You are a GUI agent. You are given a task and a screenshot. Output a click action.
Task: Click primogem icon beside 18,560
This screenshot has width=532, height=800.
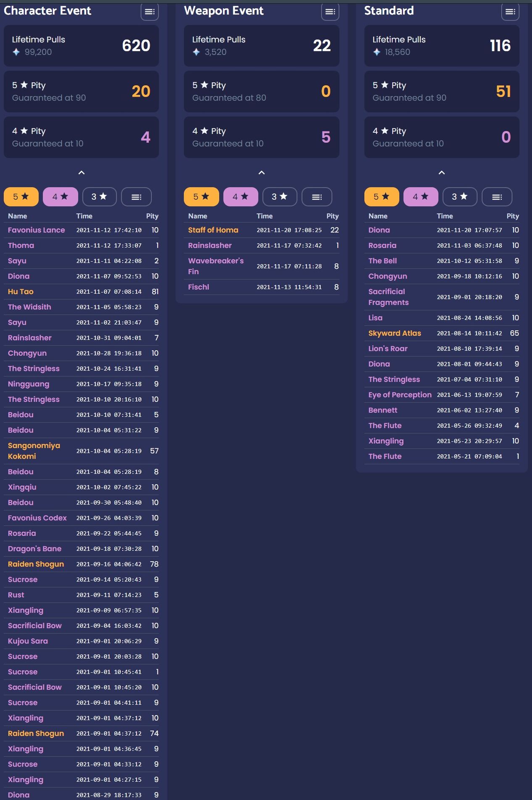click(x=377, y=52)
